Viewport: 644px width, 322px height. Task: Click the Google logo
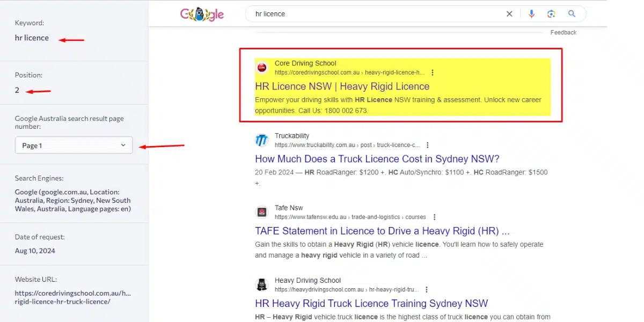click(x=202, y=14)
